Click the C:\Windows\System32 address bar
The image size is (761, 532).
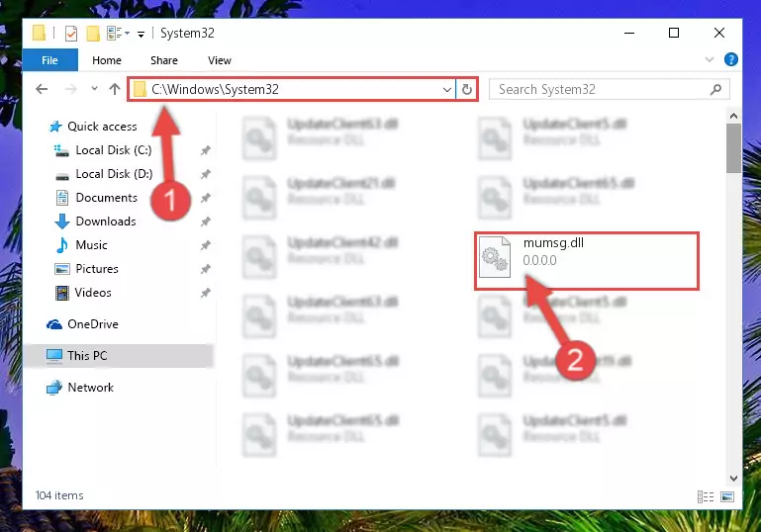click(x=292, y=89)
